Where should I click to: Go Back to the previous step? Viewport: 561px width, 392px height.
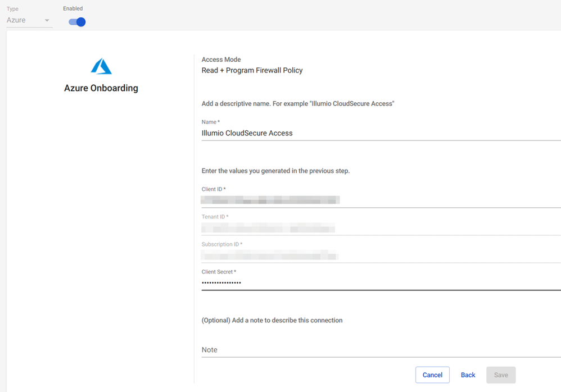[x=468, y=375]
